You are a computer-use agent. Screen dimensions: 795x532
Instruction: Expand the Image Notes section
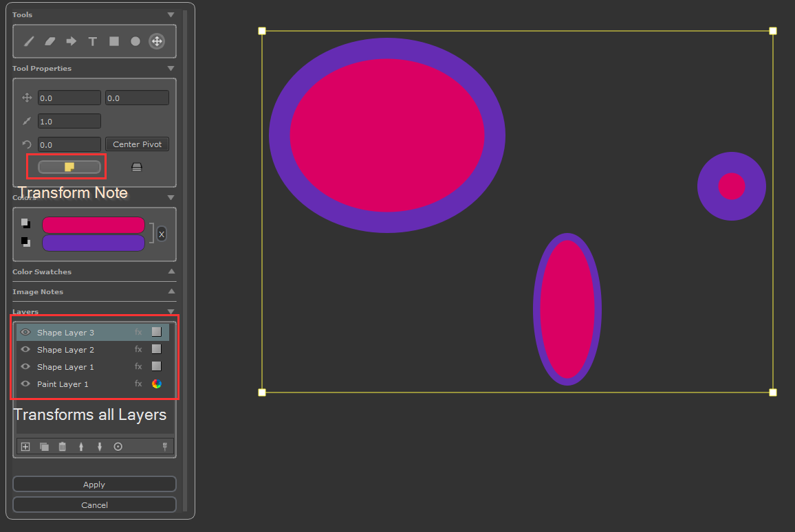(171, 291)
